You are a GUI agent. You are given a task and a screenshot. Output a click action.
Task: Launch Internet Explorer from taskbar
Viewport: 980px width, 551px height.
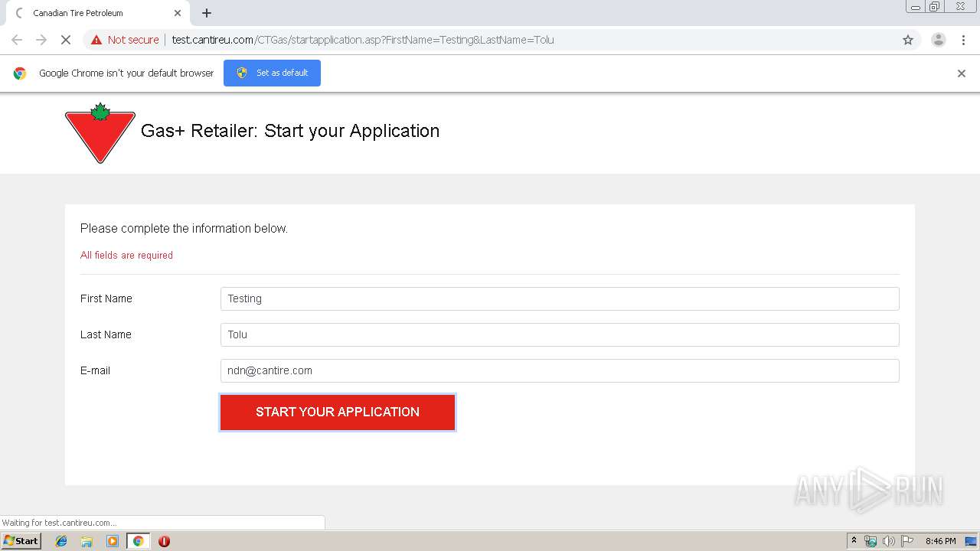tap(62, 541)
